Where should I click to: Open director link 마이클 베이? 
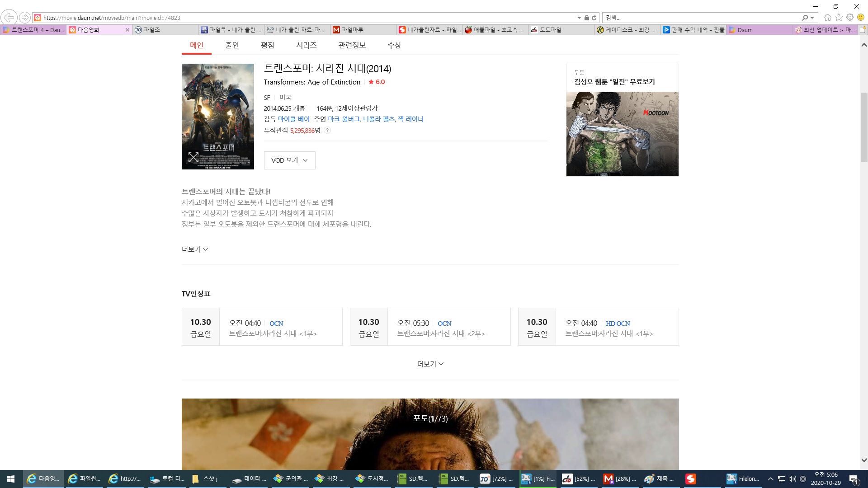coord(294,119)
